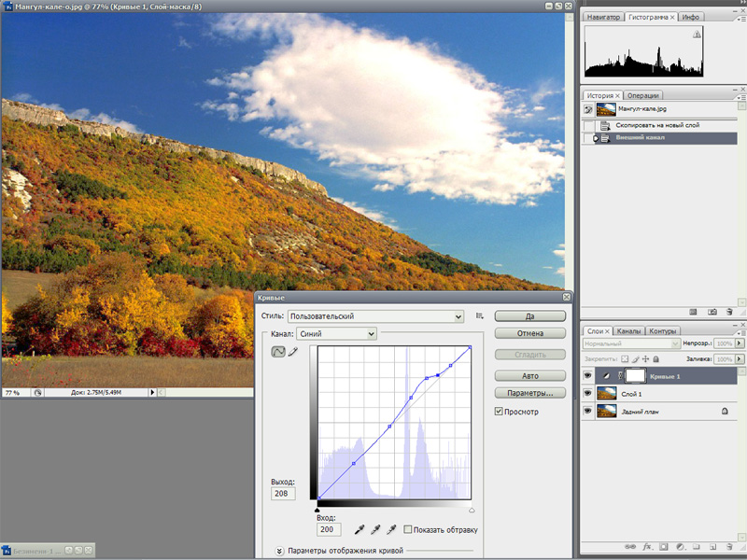Viewport: 747px width, 560px height.
Task: Hide the Слой 1 layer
Action: click(x=587, y=393)
